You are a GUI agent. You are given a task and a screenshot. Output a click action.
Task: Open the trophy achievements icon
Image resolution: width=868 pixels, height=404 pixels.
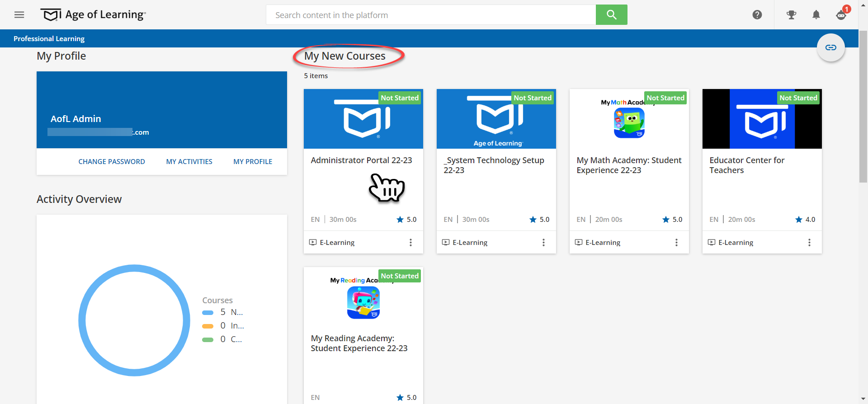point(791,15)
